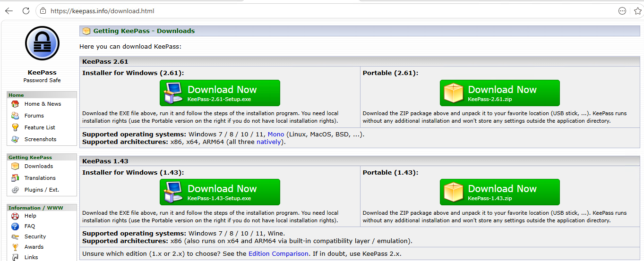Click the Information / WWW section header
The width and height of the screenshot is (644, 261).
(42, 208)
